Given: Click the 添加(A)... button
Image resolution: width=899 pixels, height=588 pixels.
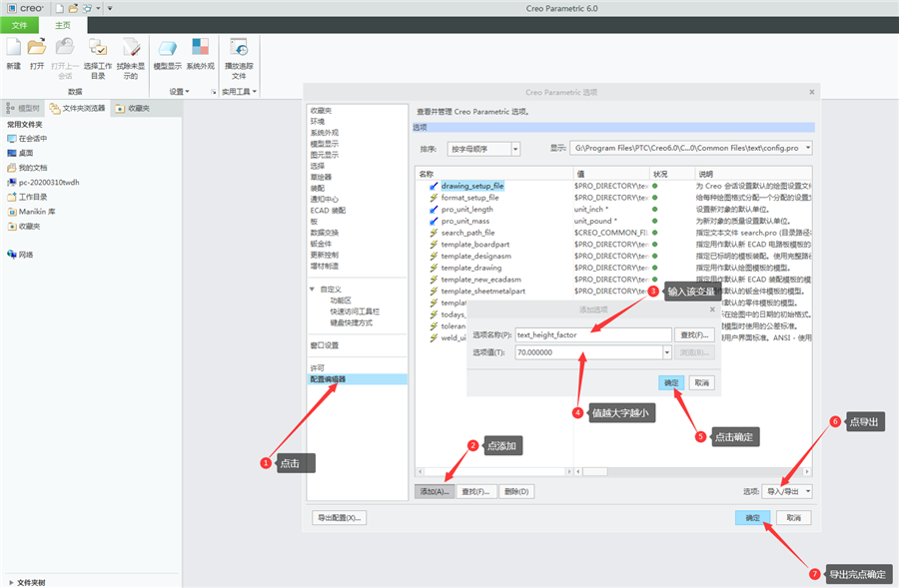Looking at the screenshot, I should 435,492.
